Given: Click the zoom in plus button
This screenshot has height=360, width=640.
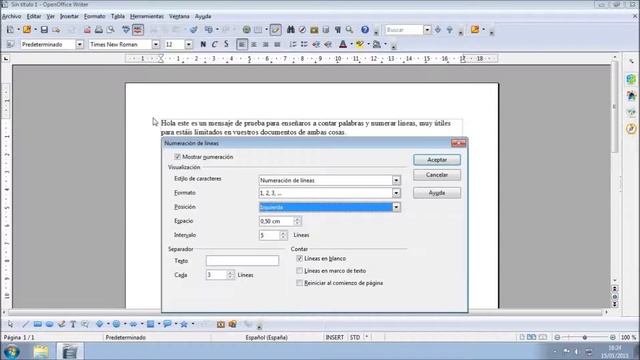Looking at the screenshot, I should click(613, 338).
